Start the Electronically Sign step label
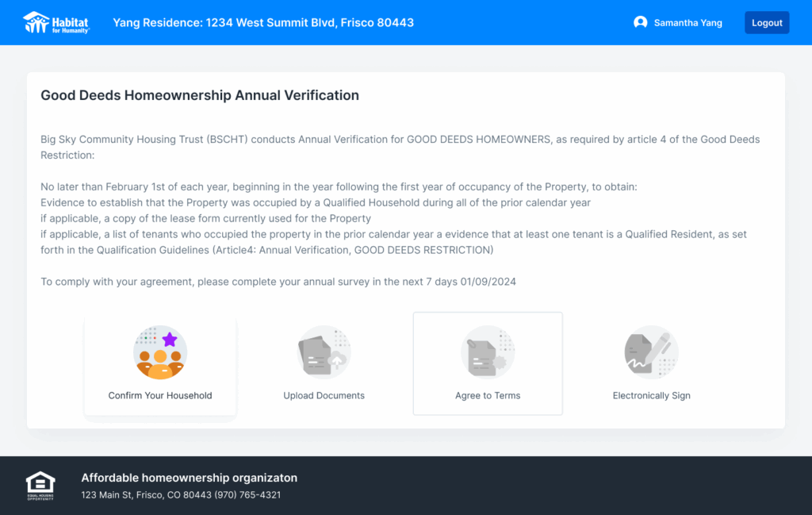Screen dimensions: 812x515 pos(651,395)
